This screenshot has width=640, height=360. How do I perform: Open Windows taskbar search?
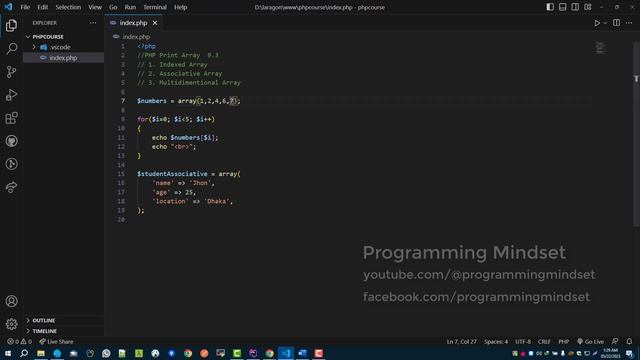tap(24, 353)
